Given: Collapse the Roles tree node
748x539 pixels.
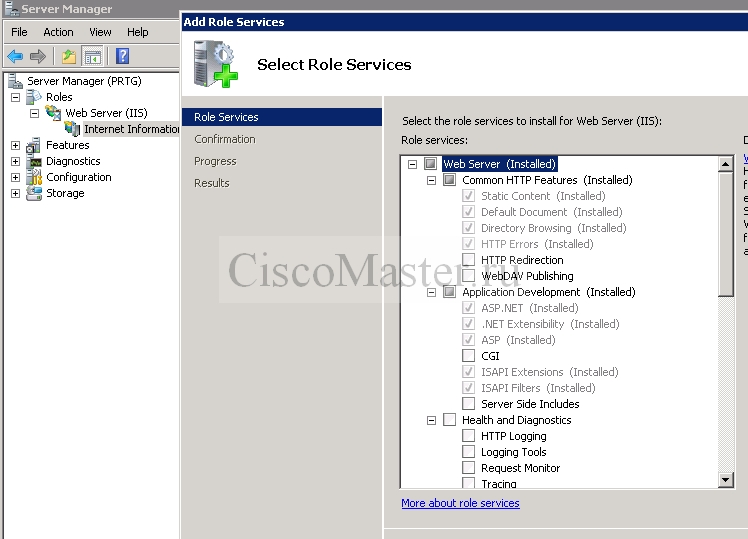Looking at the screenshot, I should (15, 97).
